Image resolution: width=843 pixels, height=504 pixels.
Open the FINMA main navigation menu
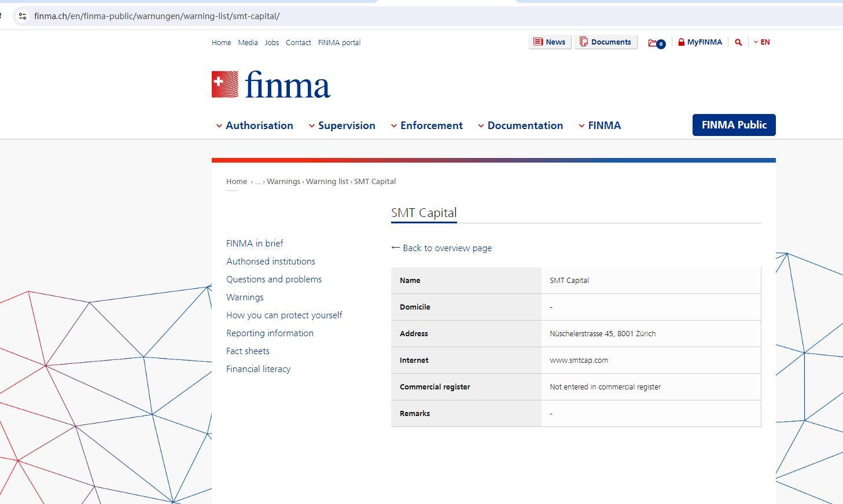[x=600, y=126]
